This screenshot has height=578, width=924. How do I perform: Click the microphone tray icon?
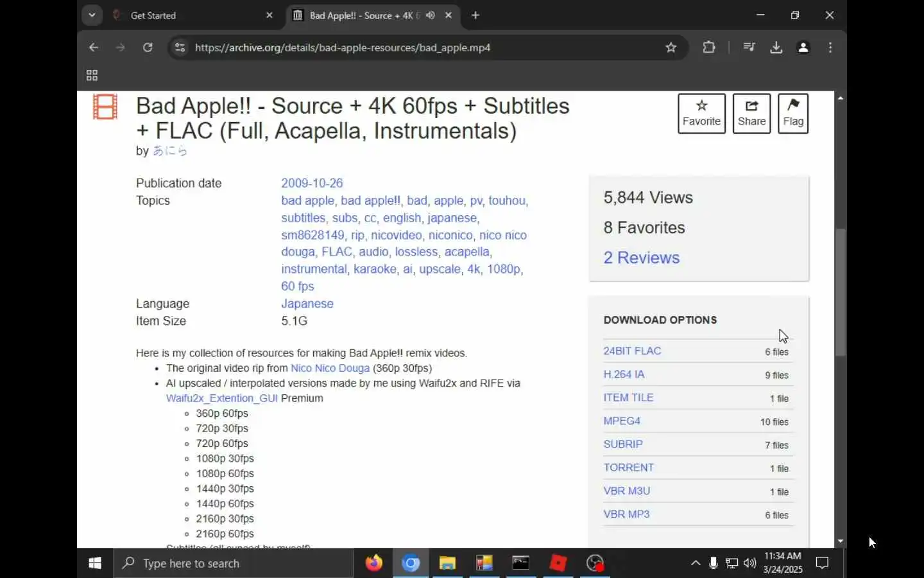pos(713,563)
